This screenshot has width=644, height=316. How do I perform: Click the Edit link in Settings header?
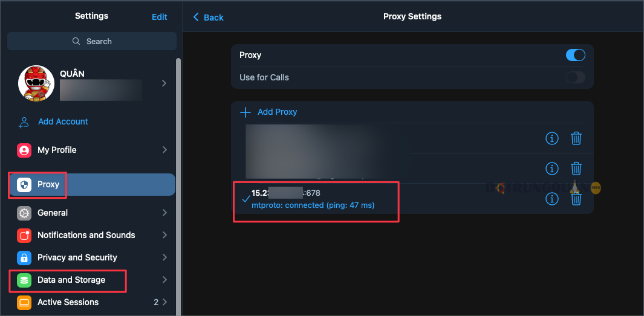tap(160, 17)
